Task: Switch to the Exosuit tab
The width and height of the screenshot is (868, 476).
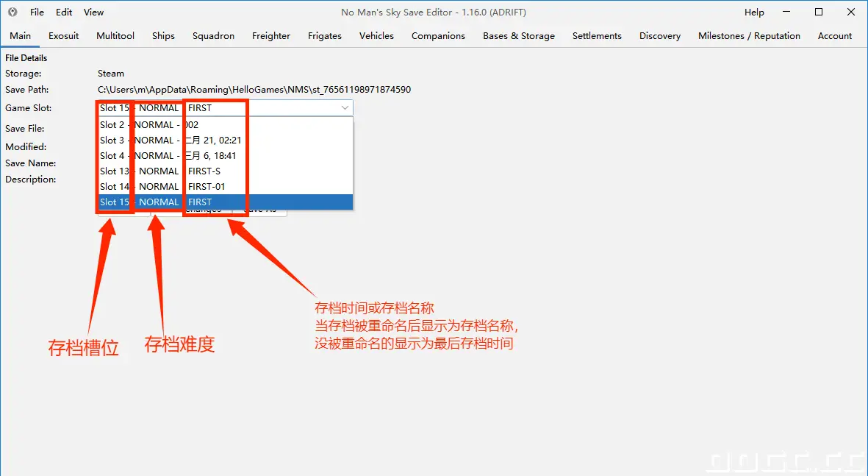Action: click(x=64, y=35)
